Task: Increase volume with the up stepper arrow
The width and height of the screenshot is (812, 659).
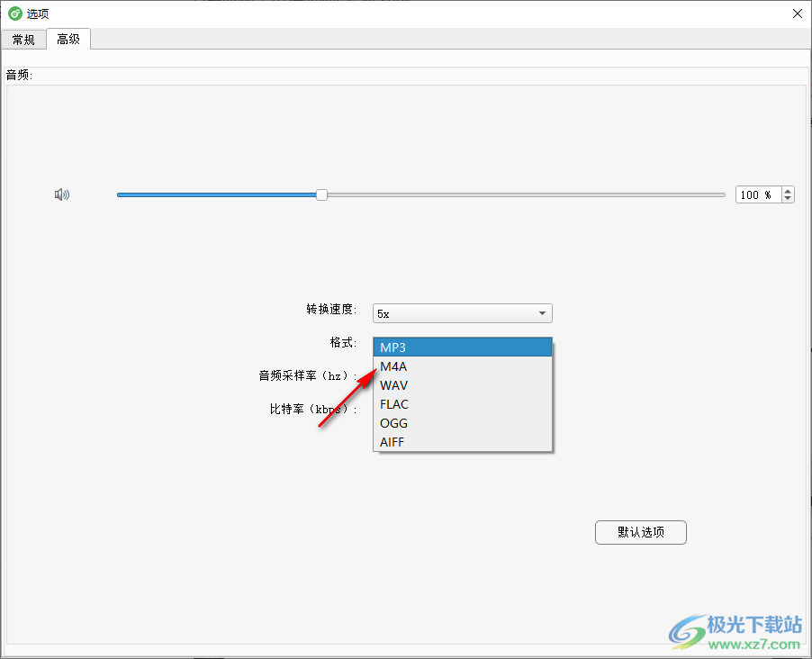Action: tap(788, 191)
